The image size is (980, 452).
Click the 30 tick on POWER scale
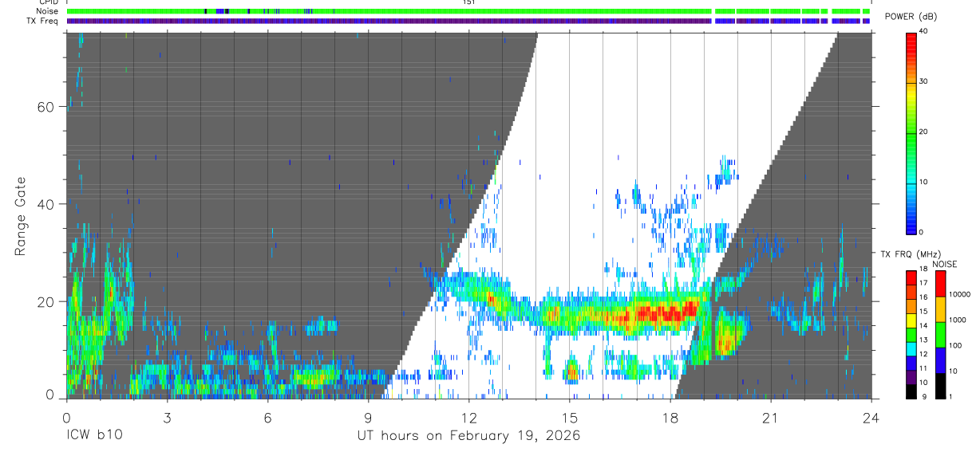click(x=924, y=82)
